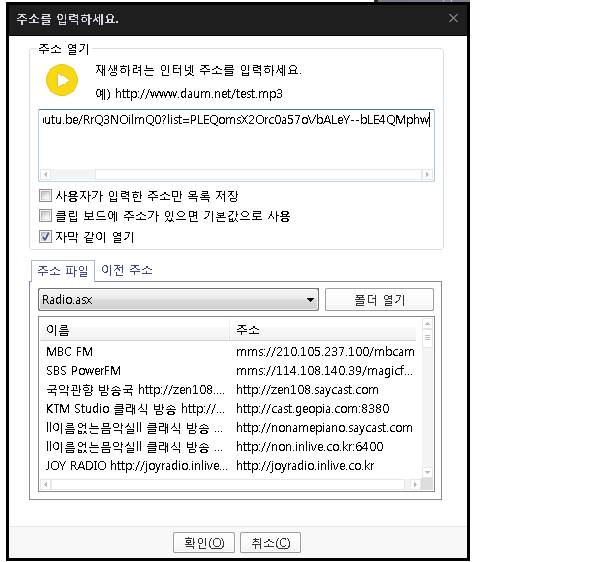
Task: Click the address 'http://joyradio.inlive.co.kr'
Action: [x=305, y=466]
